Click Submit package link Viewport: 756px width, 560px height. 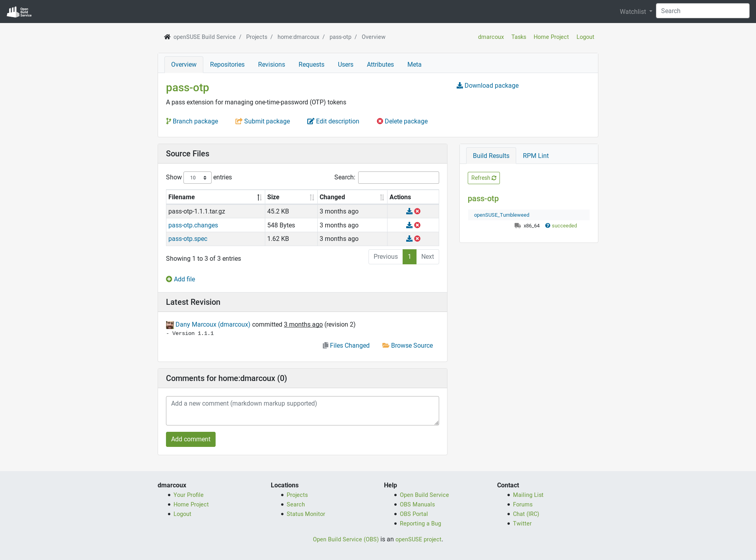coord(262,121)
